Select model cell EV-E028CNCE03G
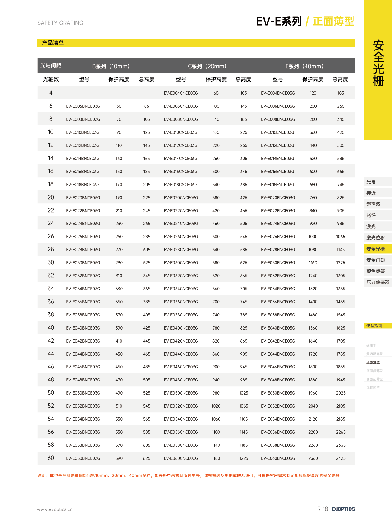This screenshot has width=392, height=532. 181,250
